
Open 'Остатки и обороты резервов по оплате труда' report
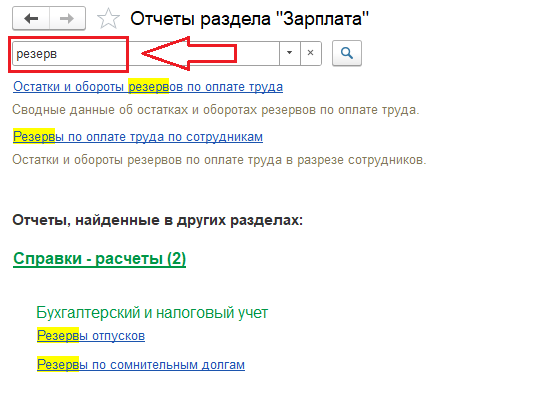point(148,86)
